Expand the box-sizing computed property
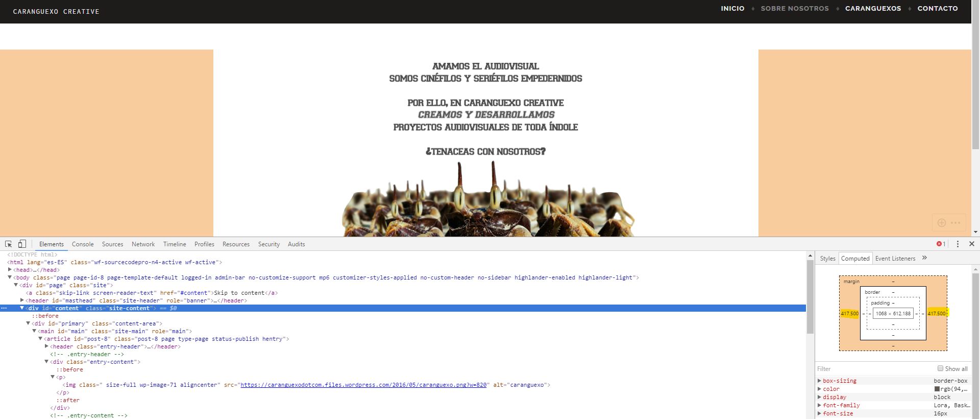The image size is (980, 419). pos(819,381)
